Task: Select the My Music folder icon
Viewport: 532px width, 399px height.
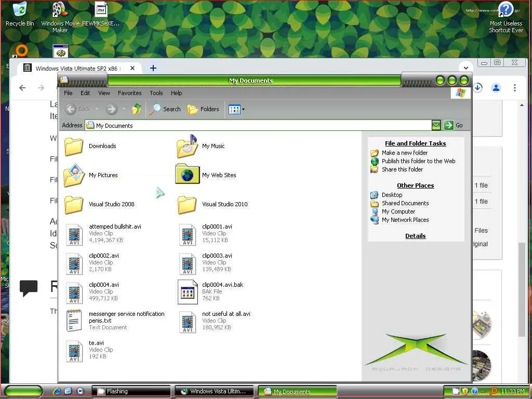Action: (x=187, y=147)
